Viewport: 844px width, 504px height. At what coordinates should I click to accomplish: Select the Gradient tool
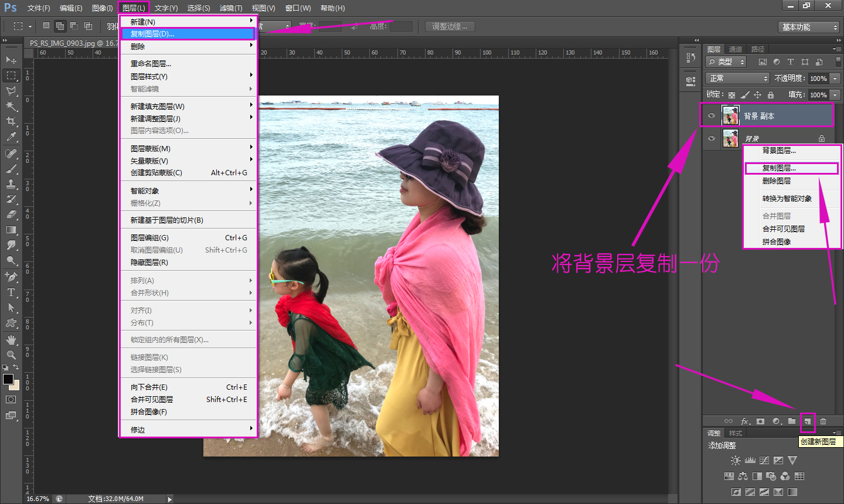click(x=11, y=230)
